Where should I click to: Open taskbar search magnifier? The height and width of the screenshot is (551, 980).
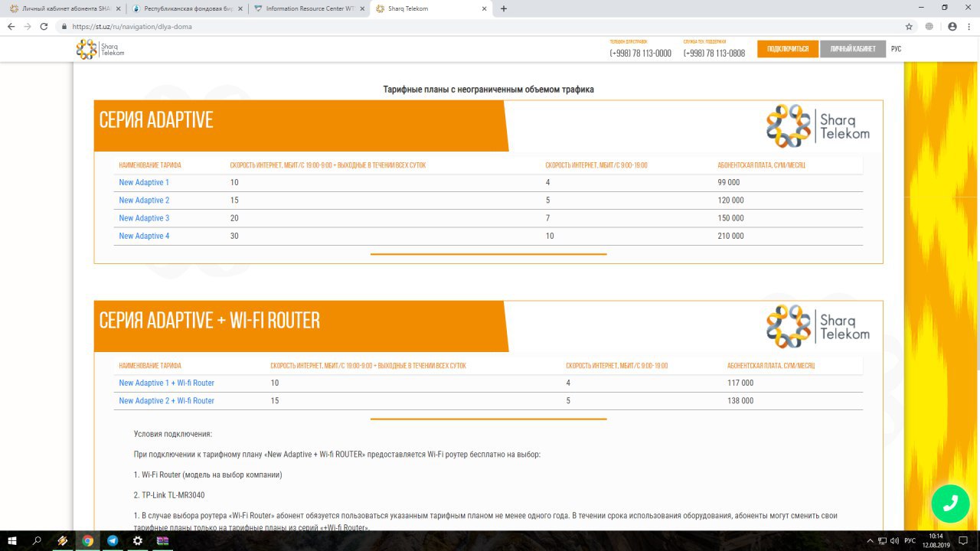(37, 540)
